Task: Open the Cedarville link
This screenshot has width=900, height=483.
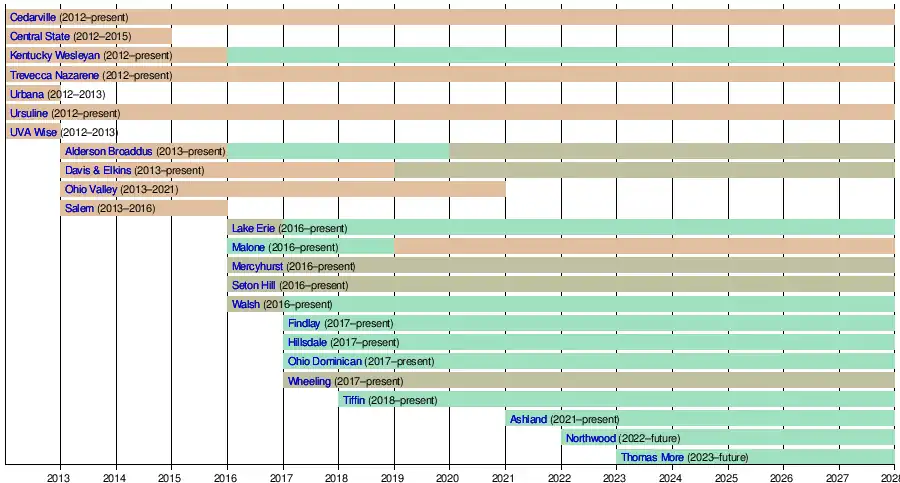Action: [x=33, y=17]
